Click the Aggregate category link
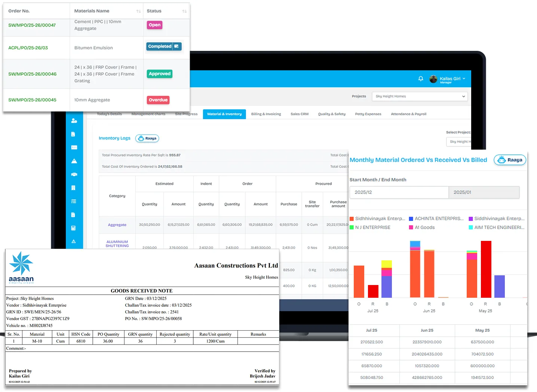 click(117, 225)
